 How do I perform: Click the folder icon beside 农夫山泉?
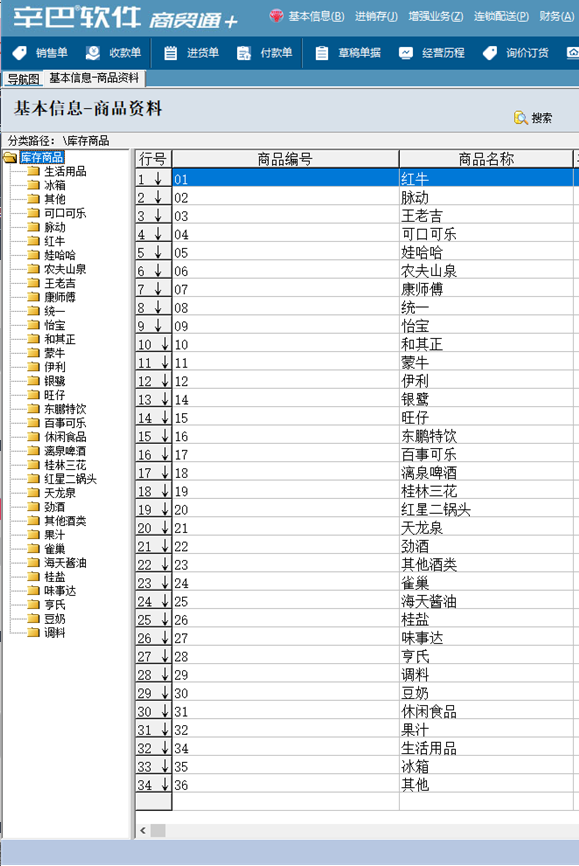click(34, 269)
